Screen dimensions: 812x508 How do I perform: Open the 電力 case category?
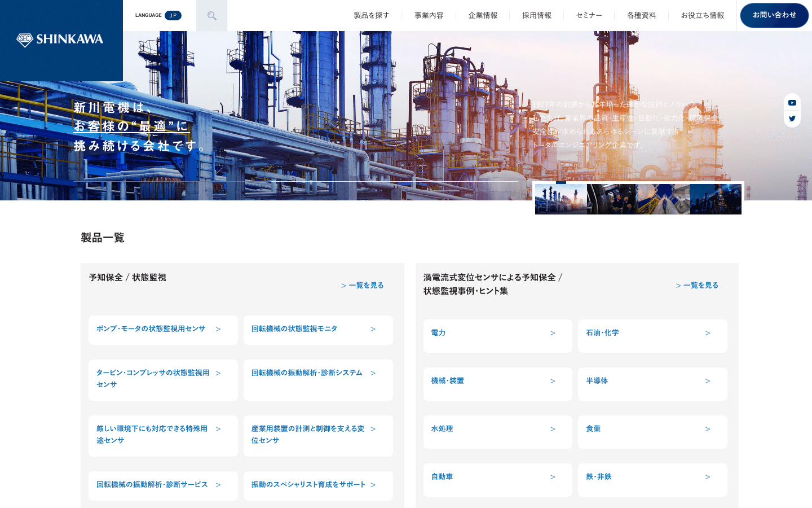[498, 336]
